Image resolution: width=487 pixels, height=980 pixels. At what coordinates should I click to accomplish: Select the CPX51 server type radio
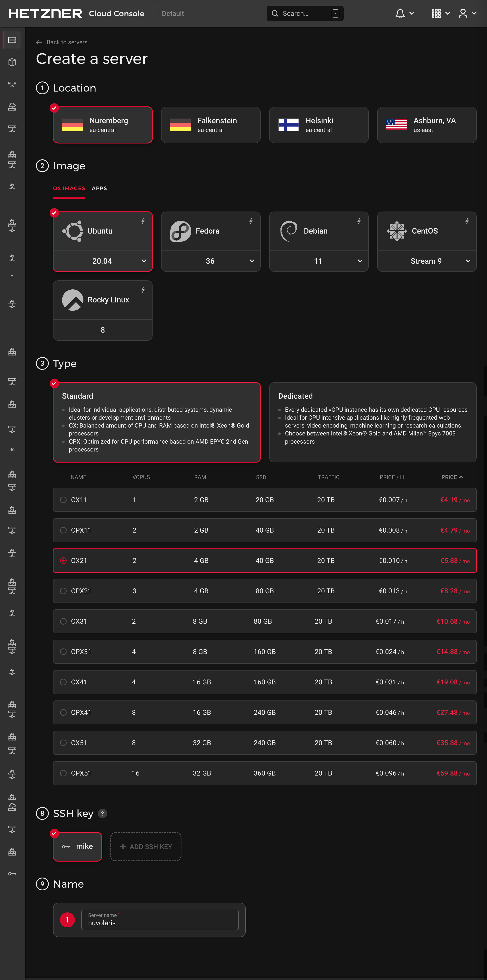(x=64, y=773)
